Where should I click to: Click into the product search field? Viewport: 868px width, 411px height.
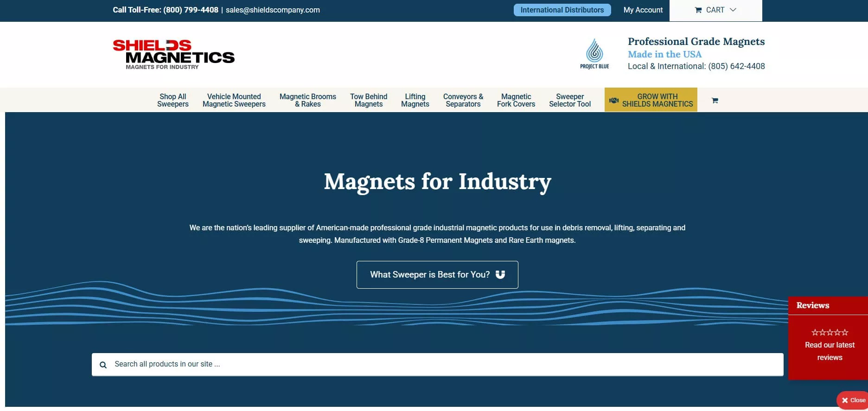[x=438, y=365]
